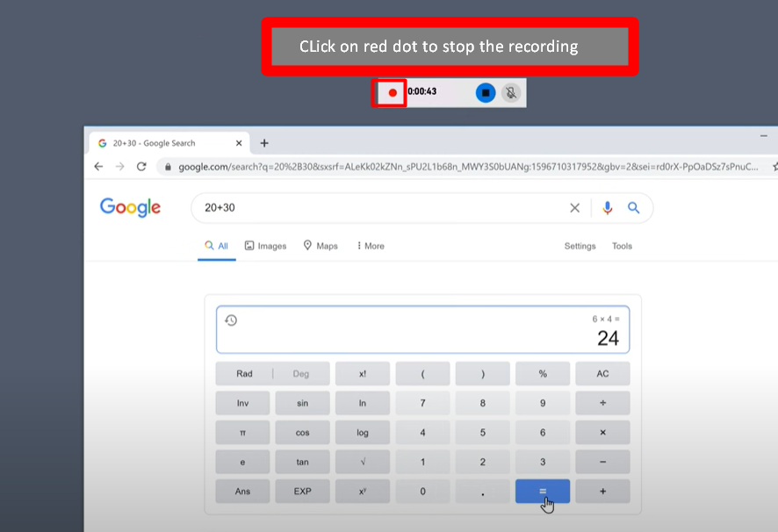This screenshot has width=778, height=532.
Task: Switch the calculator from Deg to Rad
Action: click(242, 372)
